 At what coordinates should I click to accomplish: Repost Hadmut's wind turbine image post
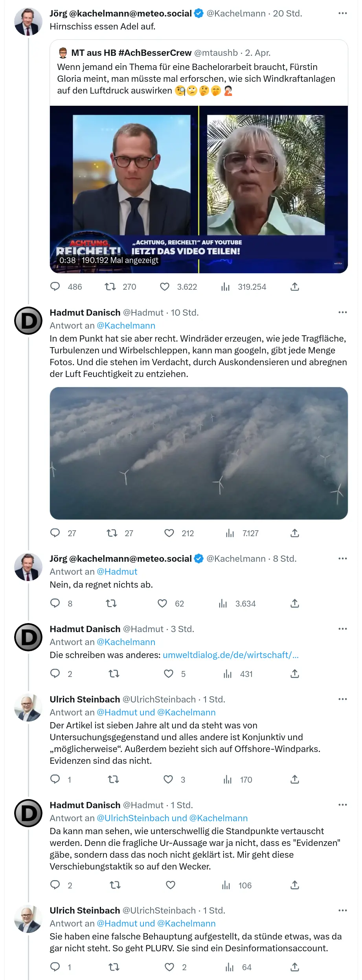click(112, 533)
